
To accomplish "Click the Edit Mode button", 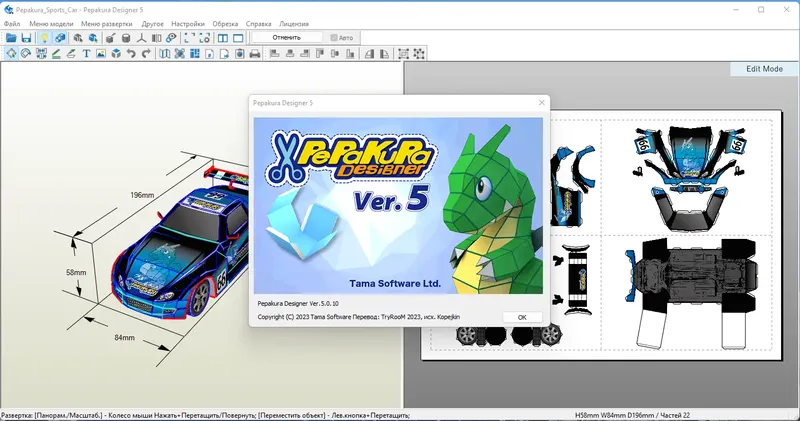I will click(x=764, y=69).
